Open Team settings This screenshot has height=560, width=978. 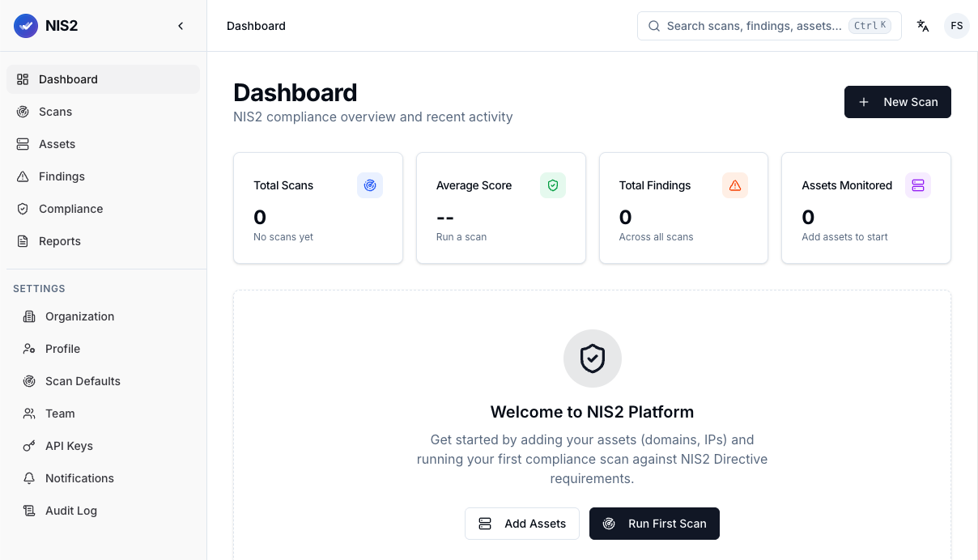[106, 414]
